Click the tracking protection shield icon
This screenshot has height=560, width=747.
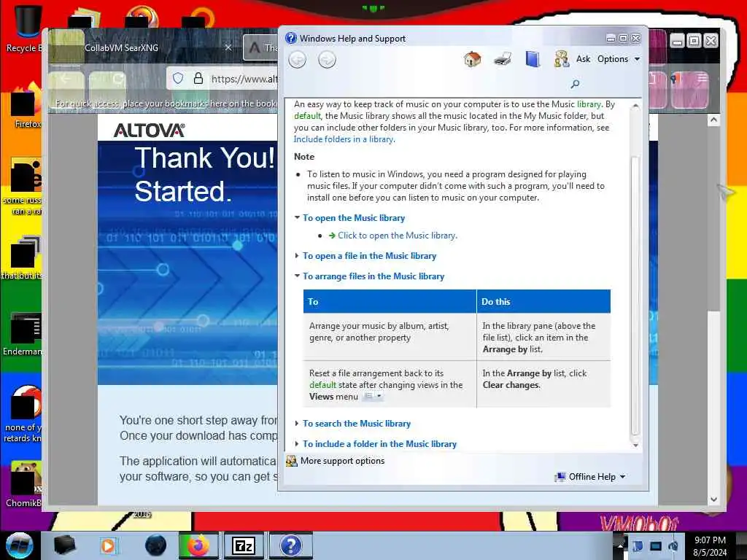[x=178, y=79]
